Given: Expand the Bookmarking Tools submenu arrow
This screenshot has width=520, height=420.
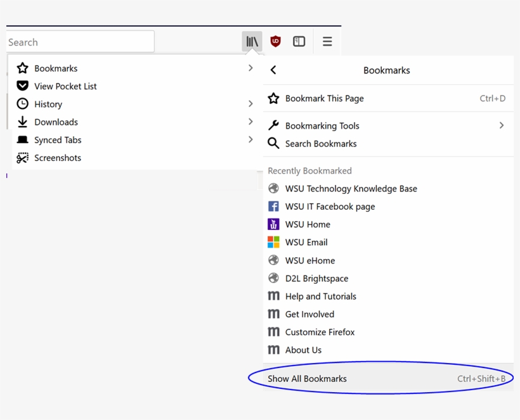Looking at the screenshot, I should coord(501,125).
